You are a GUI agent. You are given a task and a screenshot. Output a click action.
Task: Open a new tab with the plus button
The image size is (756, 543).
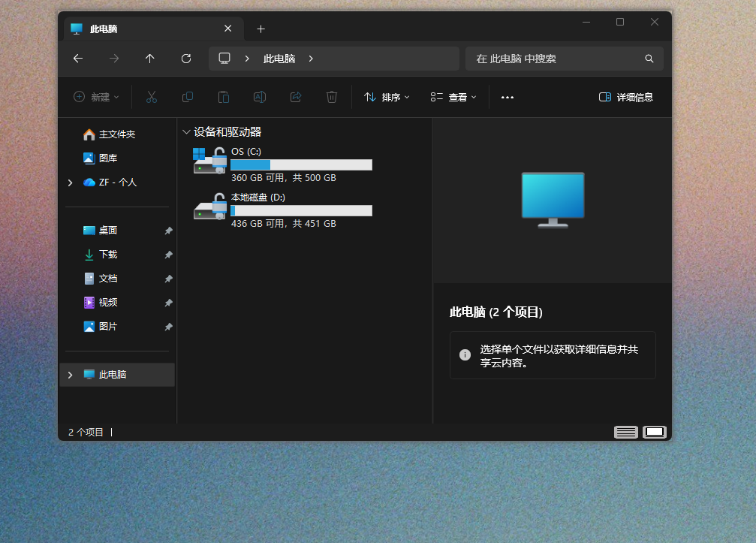(x=261, y=29)
